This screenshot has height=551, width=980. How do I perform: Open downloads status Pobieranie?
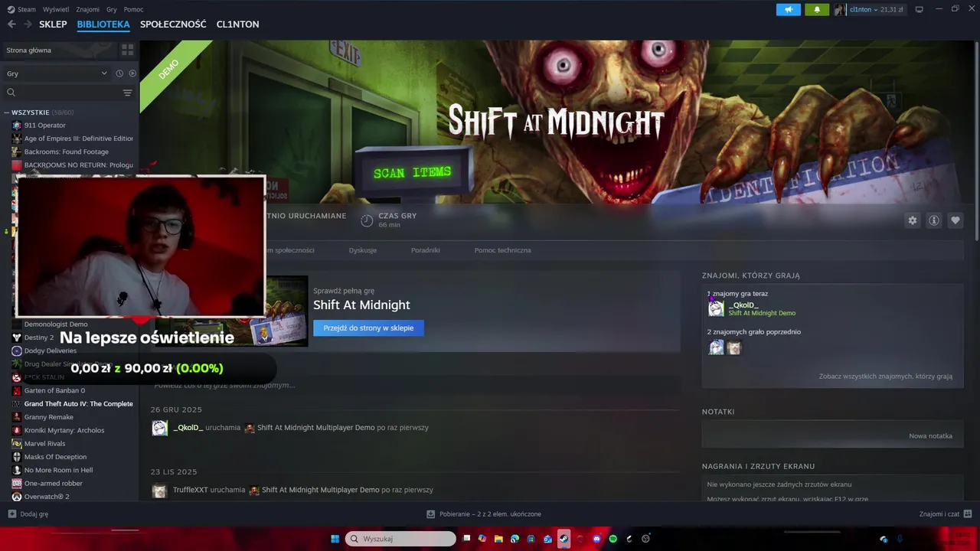(x=484, y=514)
